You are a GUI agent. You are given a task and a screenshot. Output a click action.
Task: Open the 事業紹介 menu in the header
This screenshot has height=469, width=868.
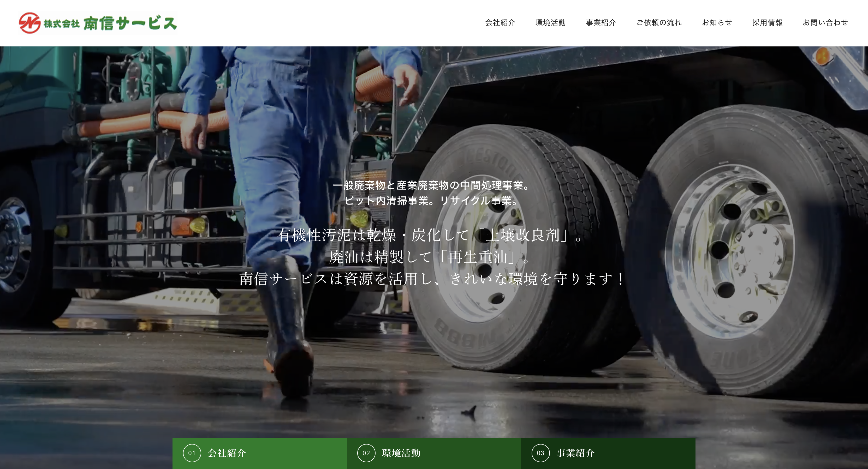coord(601,22)
